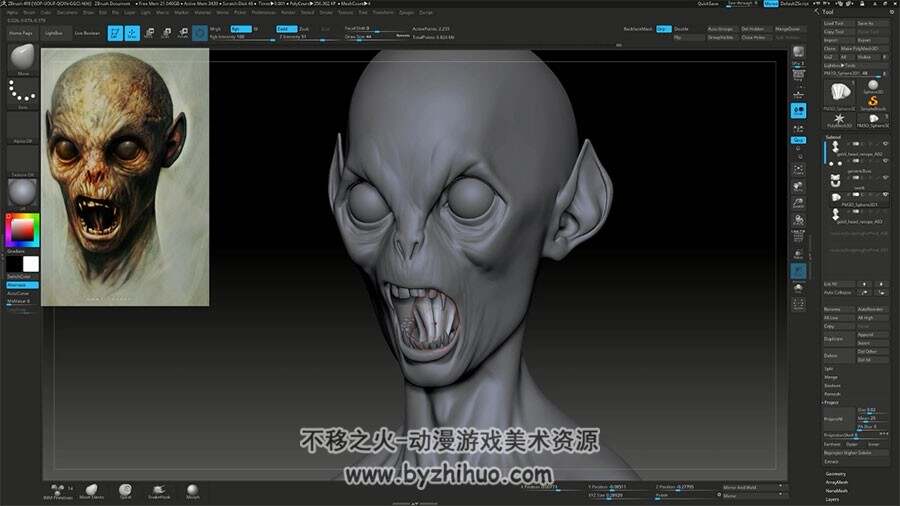The height and width of the screenshot is (506, 900).
Task: Click the ProjectAll button
Action: 839,419
